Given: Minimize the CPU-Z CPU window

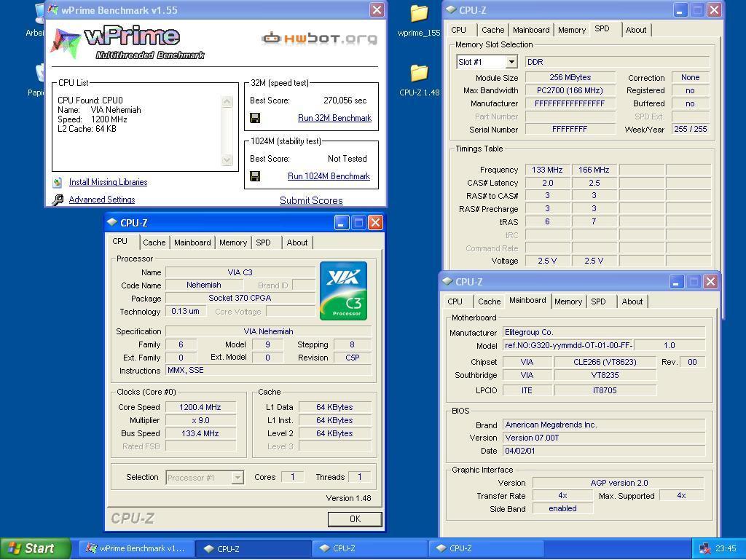Looking at the screenshot, I should coord(341,223).
